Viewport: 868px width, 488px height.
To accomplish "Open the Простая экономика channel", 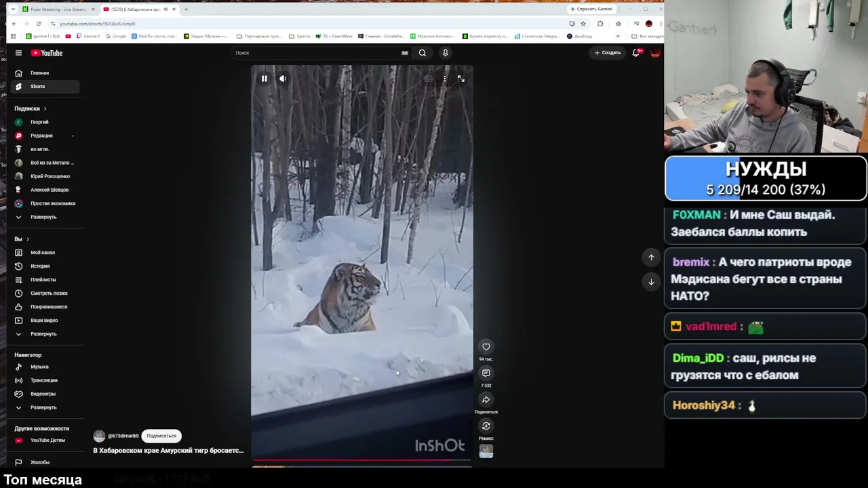I will click(45, 203).
